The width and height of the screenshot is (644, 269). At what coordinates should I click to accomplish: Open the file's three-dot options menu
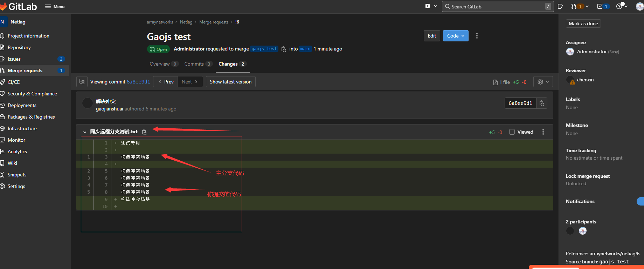[543, 132]
